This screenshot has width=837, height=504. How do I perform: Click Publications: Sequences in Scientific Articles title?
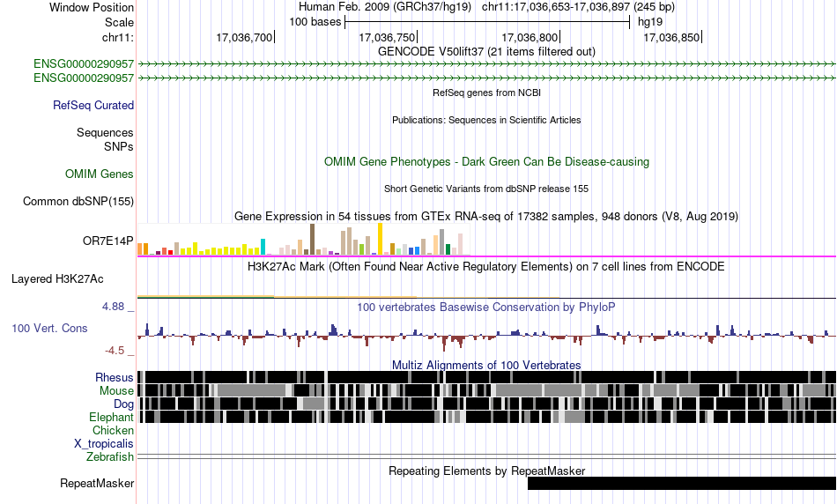(x=486, y=120)
